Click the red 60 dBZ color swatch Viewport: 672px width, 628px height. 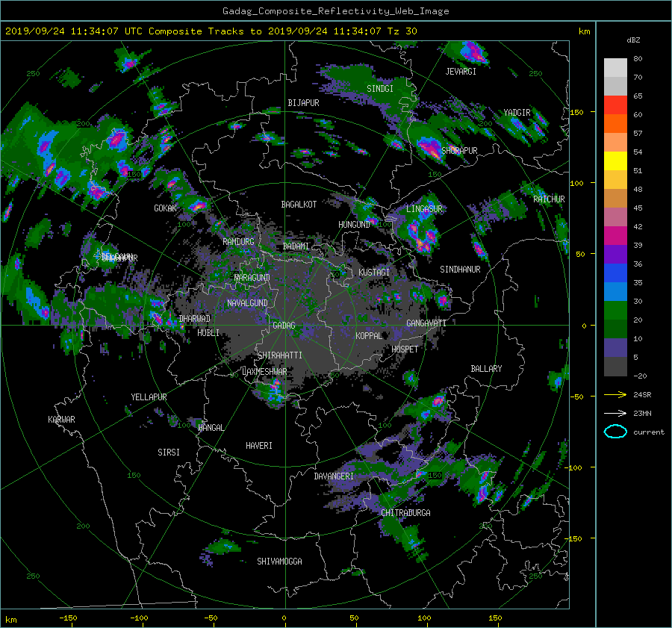point(615,105)
